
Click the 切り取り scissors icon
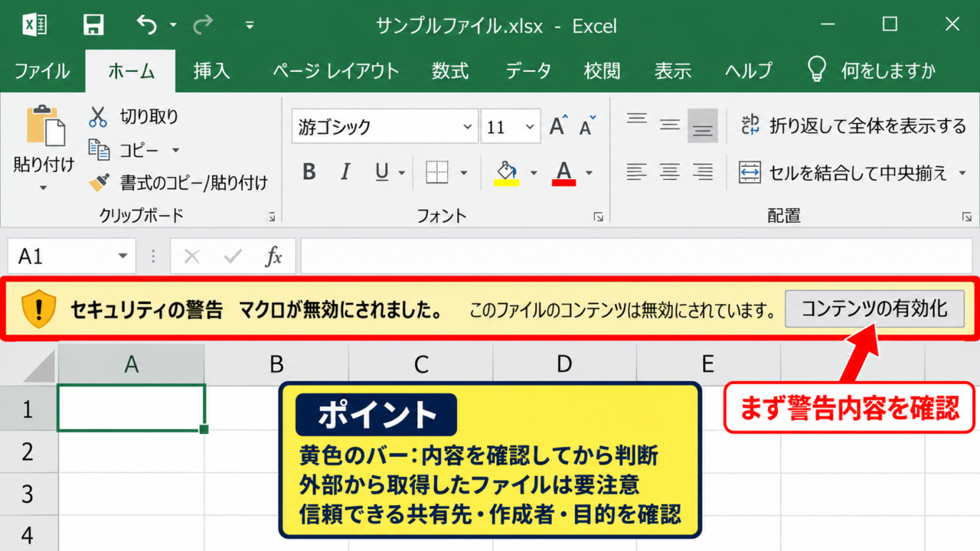point(98,116)
